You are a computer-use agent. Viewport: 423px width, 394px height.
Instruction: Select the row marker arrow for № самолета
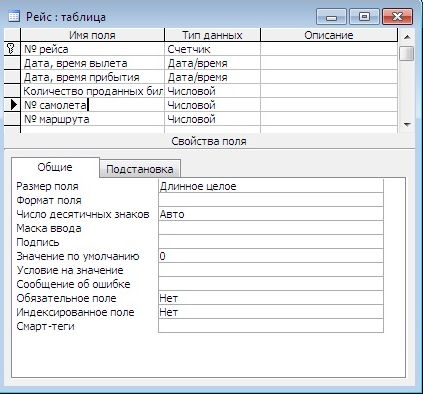13,105
